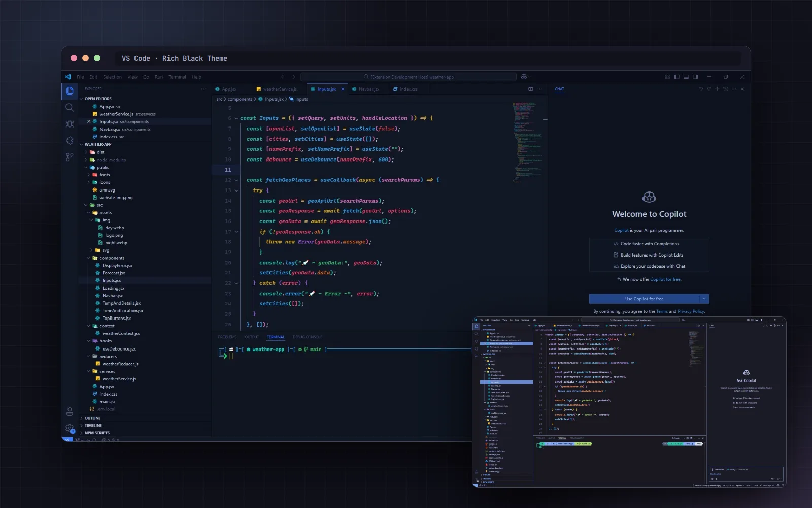Open chat history clock icon

point(726,89)
